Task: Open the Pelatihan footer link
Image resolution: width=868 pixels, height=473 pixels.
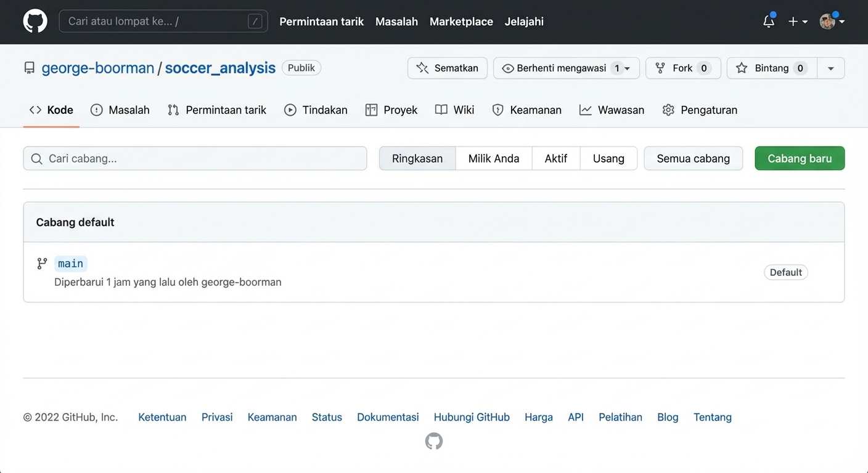Action: click(620, 417)
